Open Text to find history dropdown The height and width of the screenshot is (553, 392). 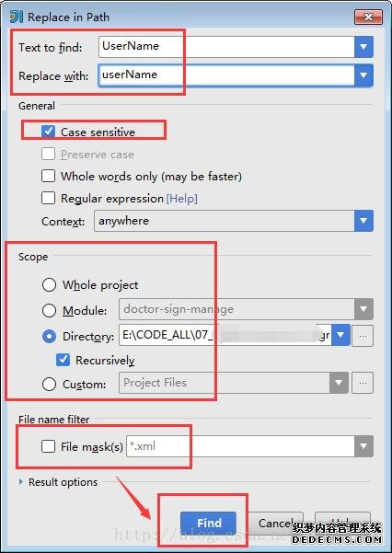(x=363, y=47)
